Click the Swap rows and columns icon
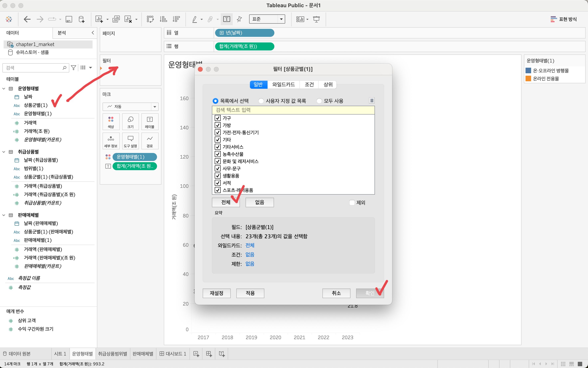588x368 pixels. 150,19
